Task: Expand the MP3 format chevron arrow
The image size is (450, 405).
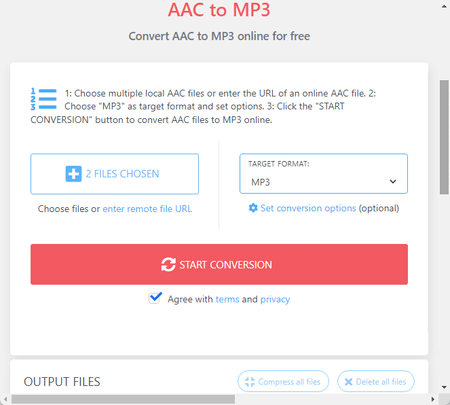Action: [393, 182]
